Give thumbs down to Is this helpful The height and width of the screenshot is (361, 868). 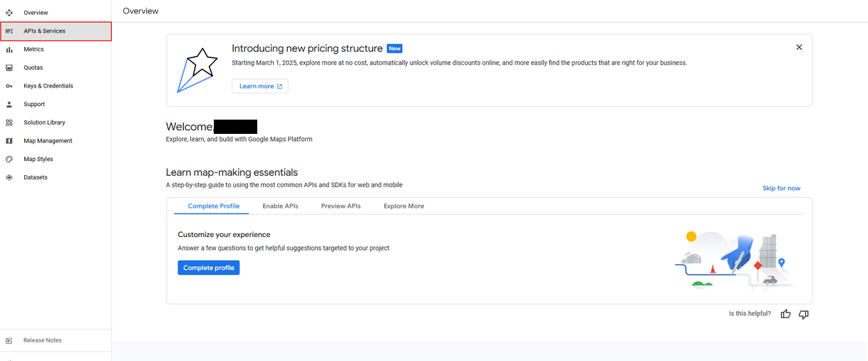click(804, 314)
